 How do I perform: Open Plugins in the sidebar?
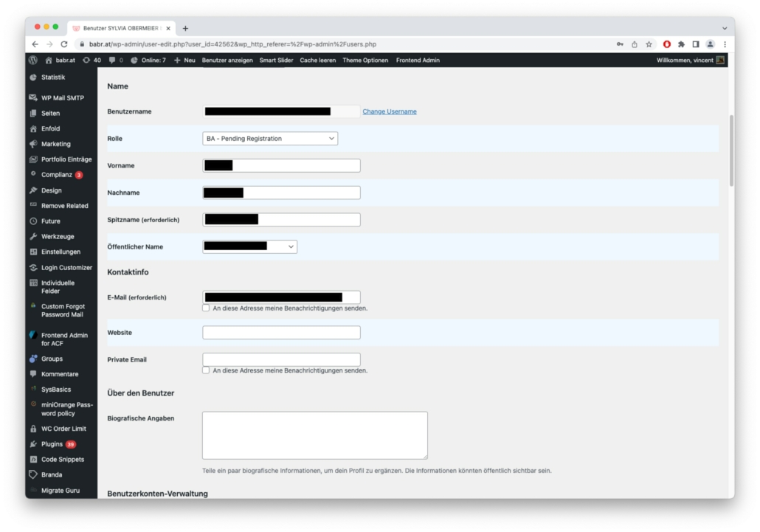(x=52, y=444)
